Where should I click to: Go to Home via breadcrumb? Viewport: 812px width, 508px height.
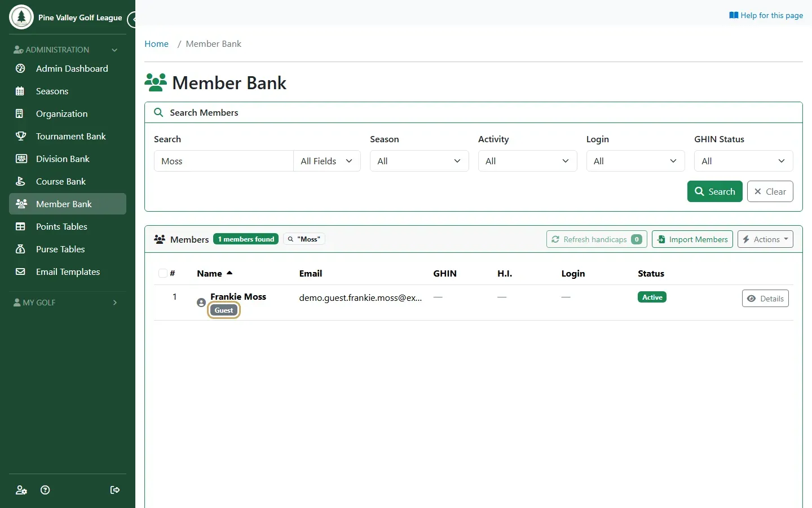click(x=156, y=44)
